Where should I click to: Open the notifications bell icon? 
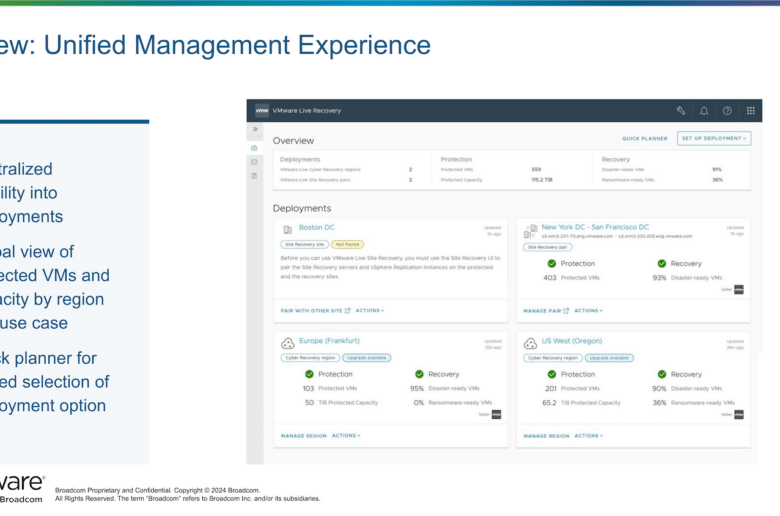pyautogui.click(x=704, y=110)
